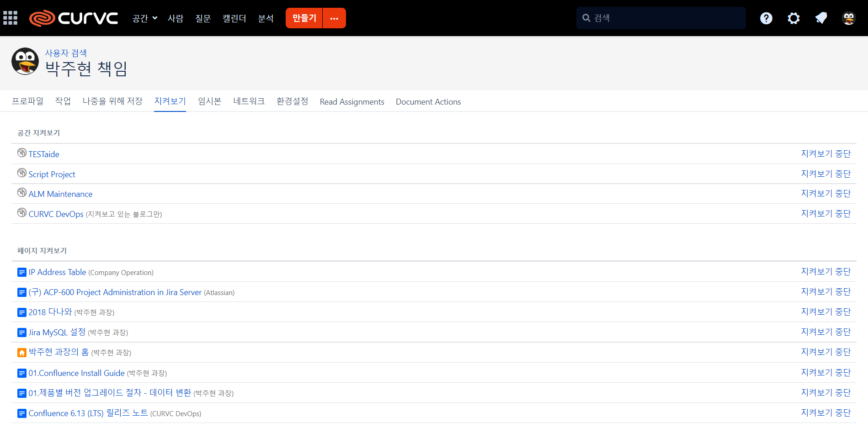Stop watching 01.Confluence Install Guide page
This screenshot has height=428, width=868.
pos(826,372)
